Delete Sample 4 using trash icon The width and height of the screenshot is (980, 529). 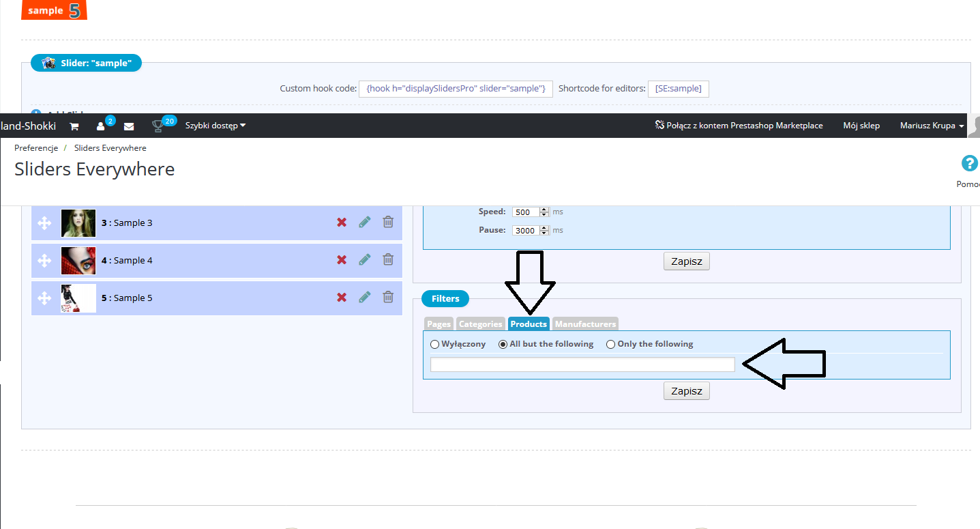[x=388, y=259]
